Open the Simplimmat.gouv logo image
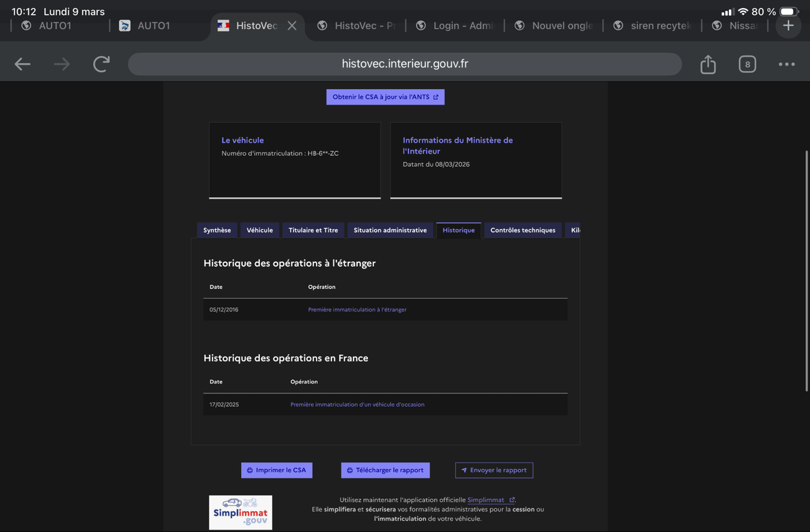The height and width of the screenshot is (532, 810). coord(240,512)
